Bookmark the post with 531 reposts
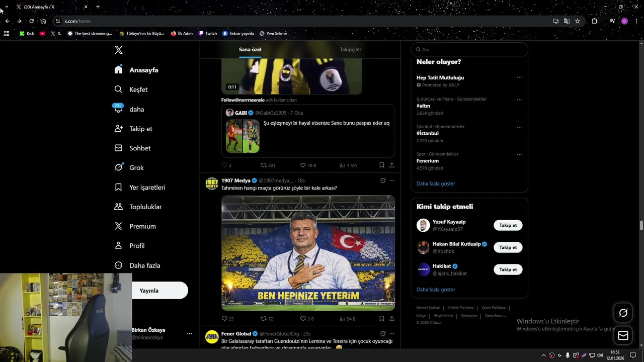 (x=382, y=165)
